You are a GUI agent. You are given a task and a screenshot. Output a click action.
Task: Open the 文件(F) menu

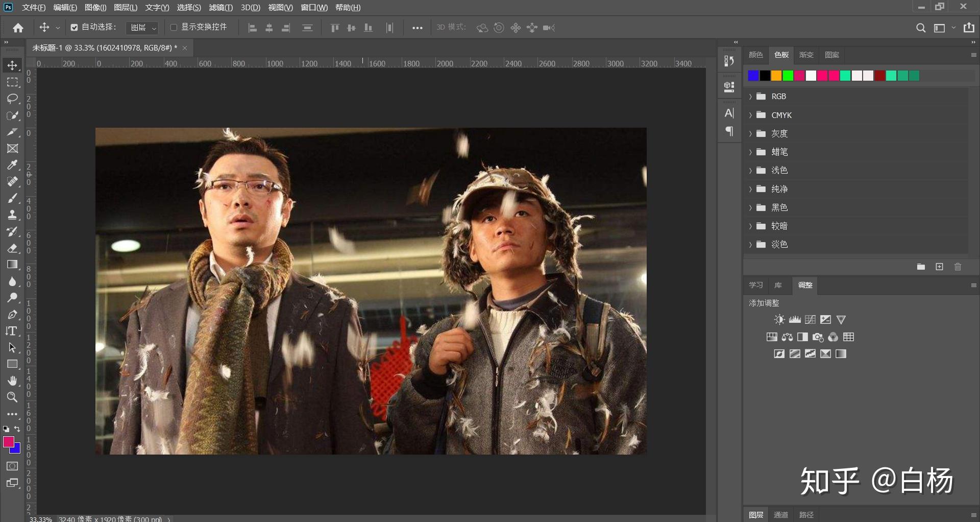(x=34, y=8)
